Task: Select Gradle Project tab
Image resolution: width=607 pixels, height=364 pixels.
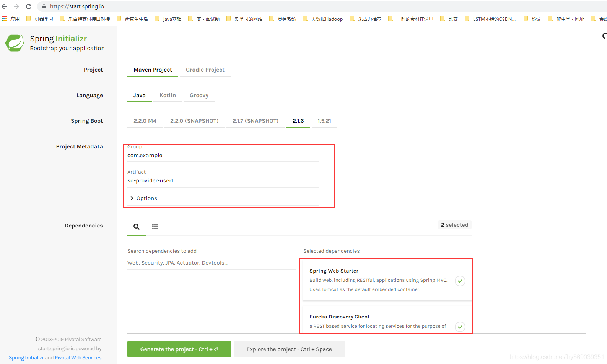Action: click(x=205, y=70)
